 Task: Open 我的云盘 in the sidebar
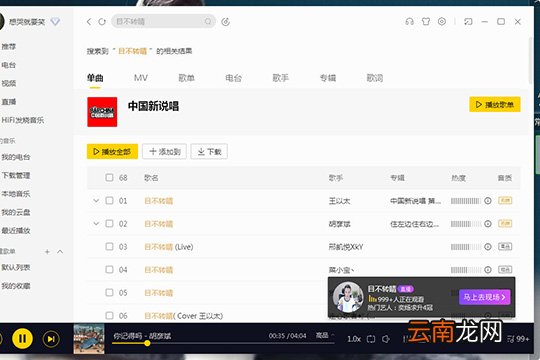16,212
